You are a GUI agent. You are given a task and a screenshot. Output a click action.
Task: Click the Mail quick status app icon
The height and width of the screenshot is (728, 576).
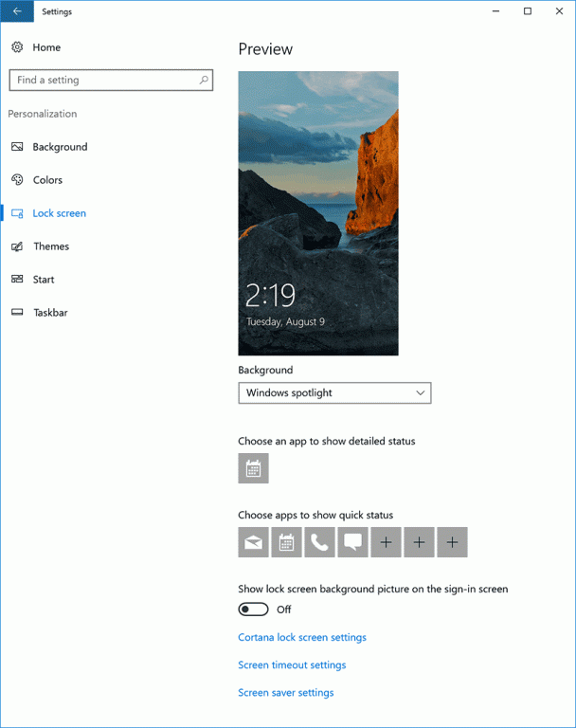(253, 542)
